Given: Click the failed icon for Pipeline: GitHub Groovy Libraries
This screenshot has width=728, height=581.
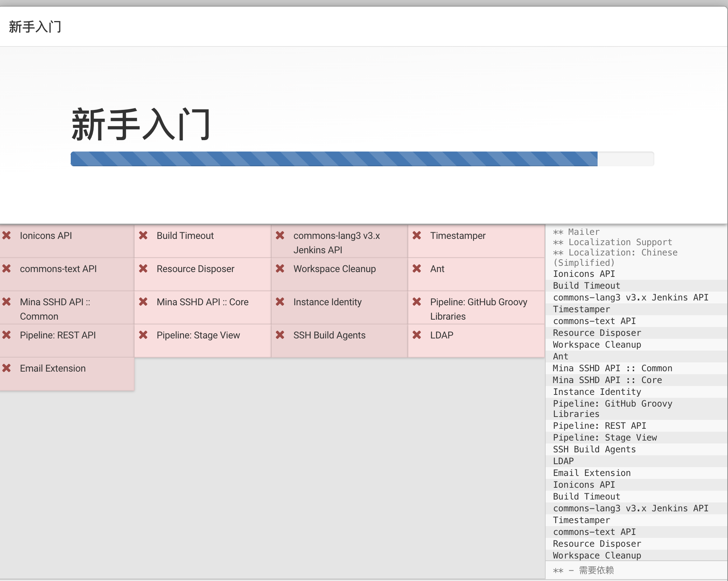Looking at the screenshot, I should click(x=417, y=302).
